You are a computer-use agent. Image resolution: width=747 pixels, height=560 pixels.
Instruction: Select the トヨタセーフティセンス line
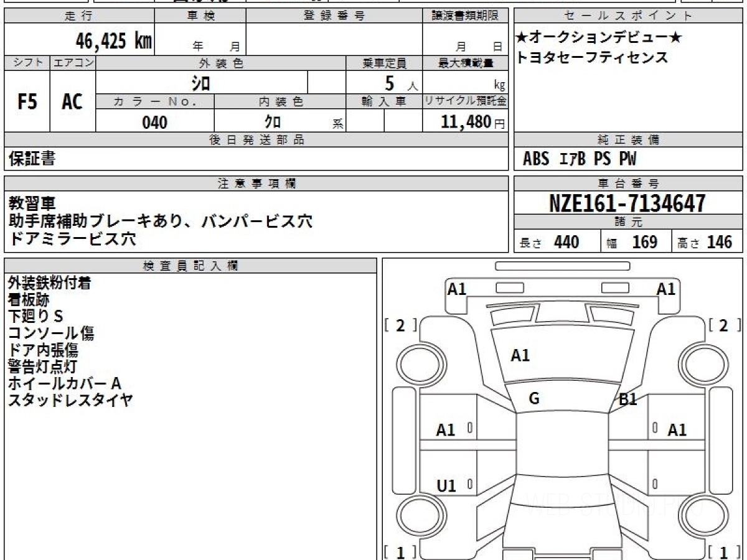coord(592,58)
